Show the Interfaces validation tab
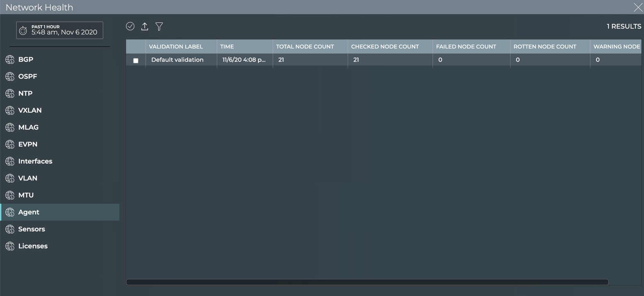Image resolution: width=644 pixels, height=296 pixels. click(35, 161)
